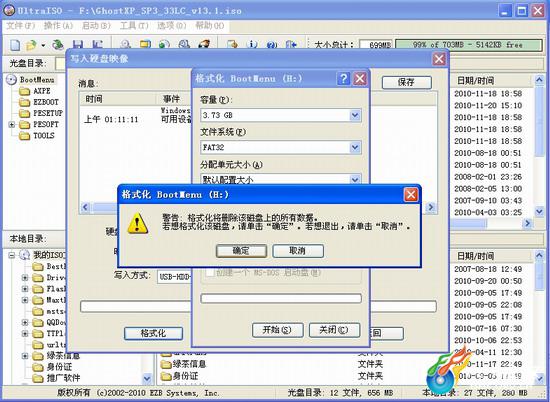Click scroll-down arrow of disc file list
550x402 pixels.
click(x=539, y=212)
